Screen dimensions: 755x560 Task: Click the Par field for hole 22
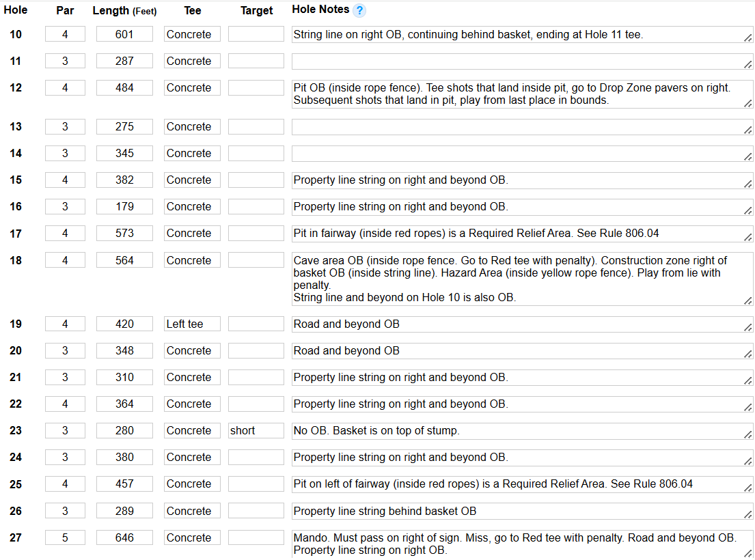pyautogui.click(x=65, y=404)
